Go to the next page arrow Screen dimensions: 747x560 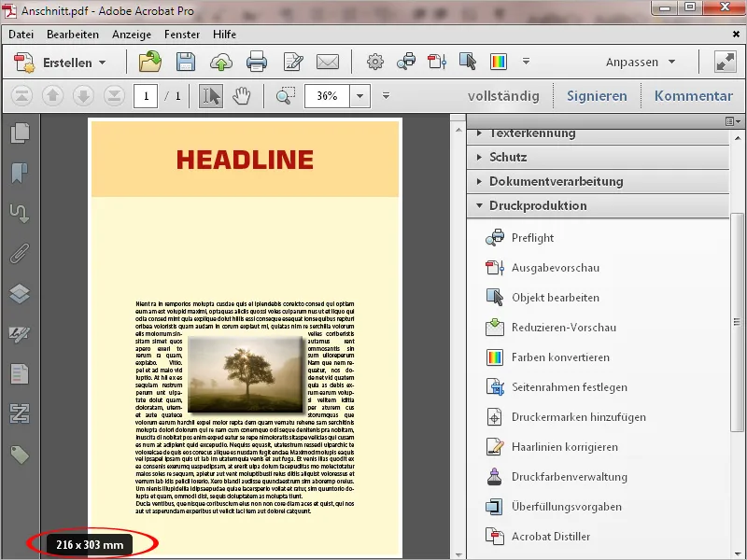pyautogui.click(x=83, y=96)
